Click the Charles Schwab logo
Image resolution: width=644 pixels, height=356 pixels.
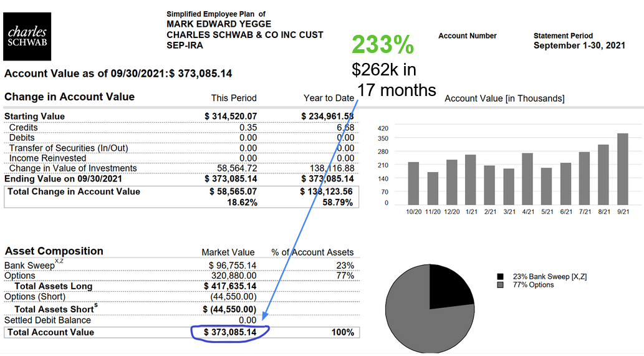pos(27,37)
